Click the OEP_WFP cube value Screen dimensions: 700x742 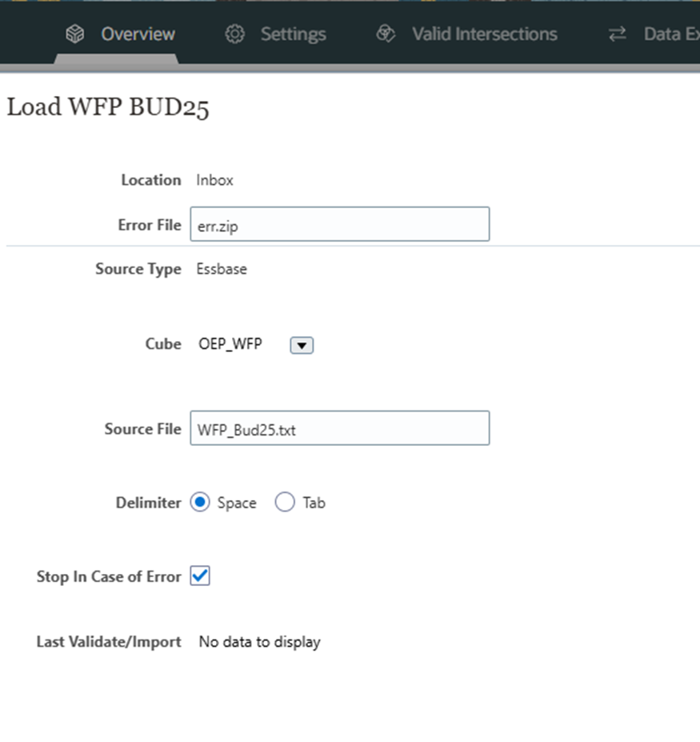(230, 344)
